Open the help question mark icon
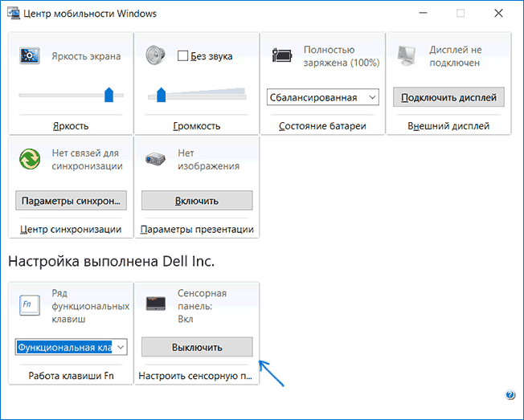Screen dimensions: 524x420 510,395
